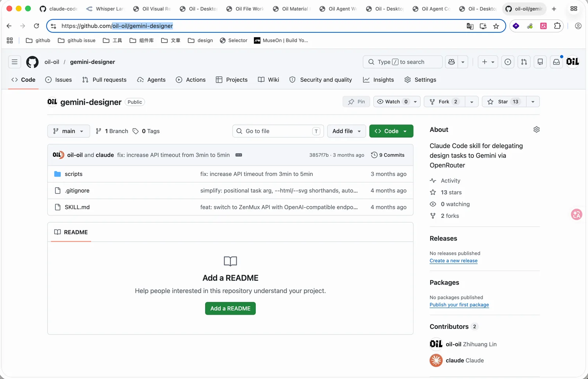
Task: Open the Agents tab
Action: (151, 80)
